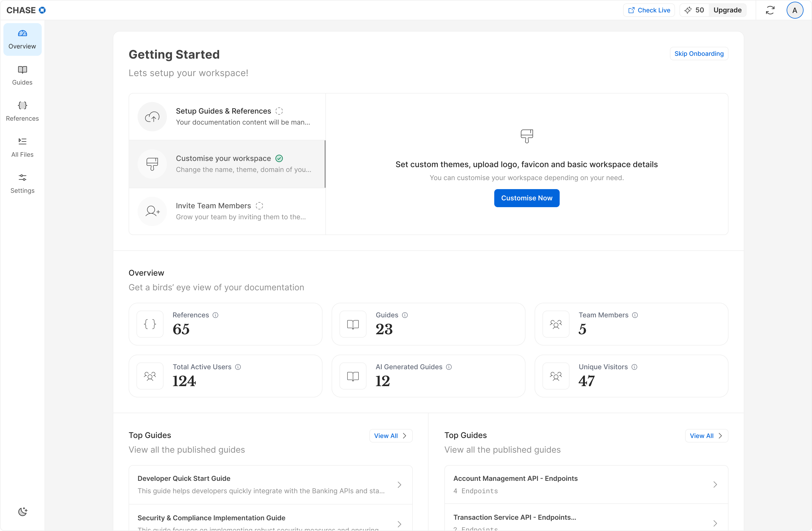Click info icon beside AI Generated Guides
Screen dimensions: 812x531
[449, 367]
